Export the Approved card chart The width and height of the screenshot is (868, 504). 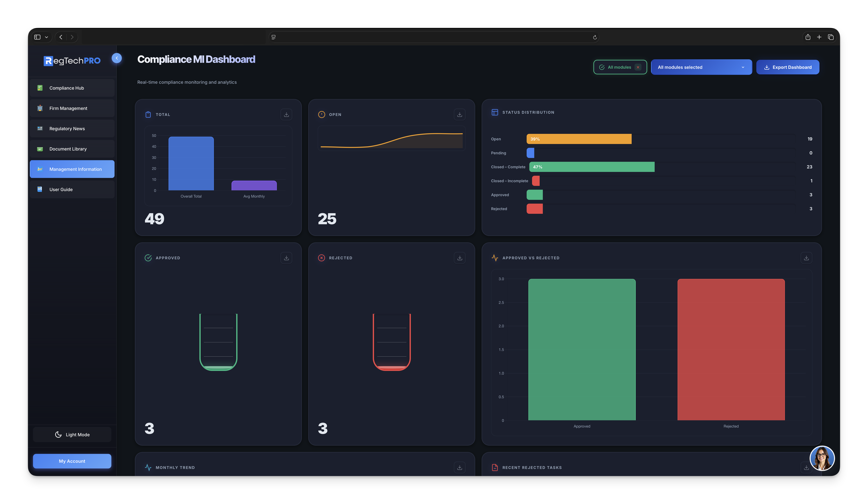pos(286,258)
